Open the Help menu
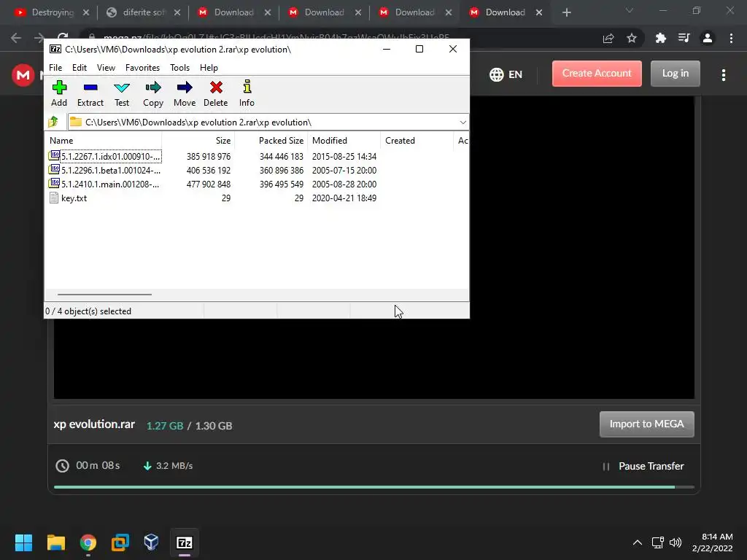The width and height of the screenshot is (747, 560). 209,68
